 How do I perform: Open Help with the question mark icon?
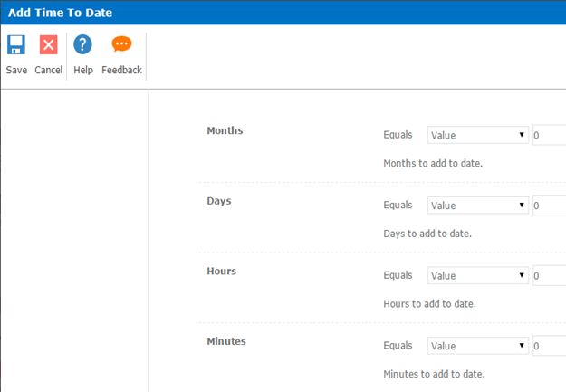[82, 45]
